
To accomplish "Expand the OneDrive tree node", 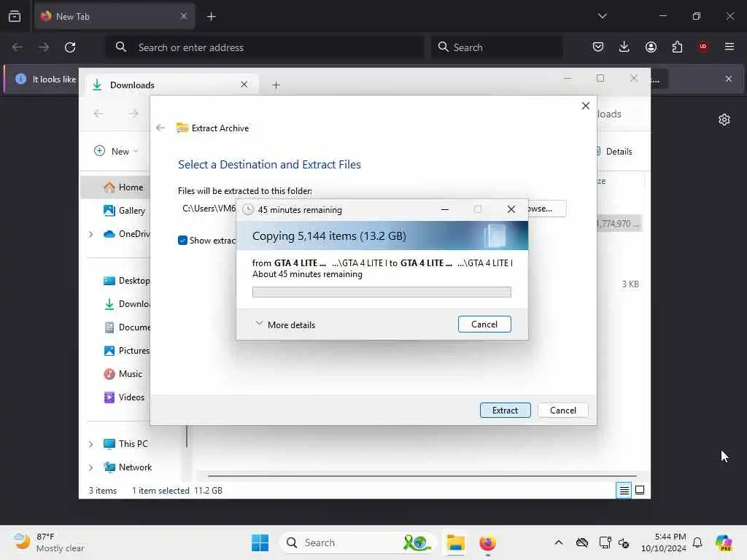I will coord(91,234).
